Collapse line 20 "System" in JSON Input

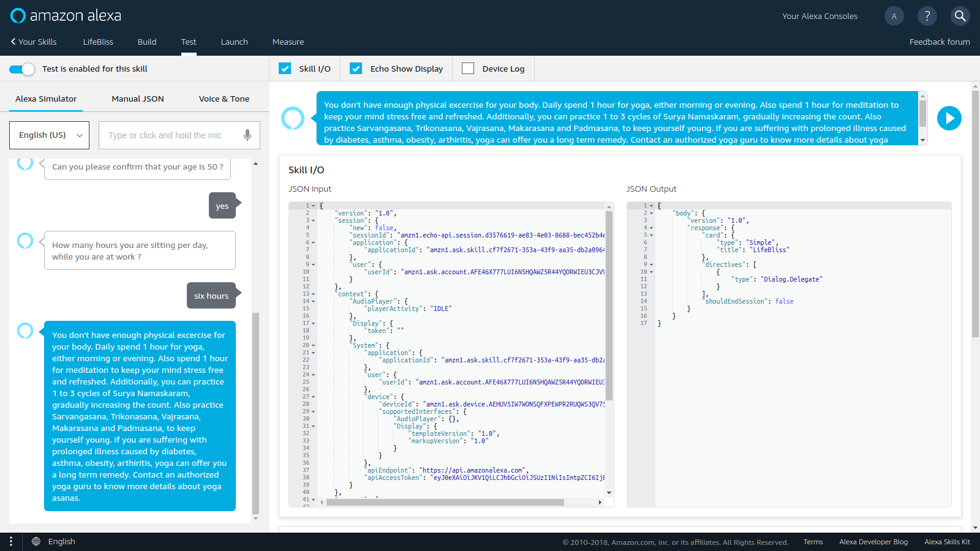(314, 345)
